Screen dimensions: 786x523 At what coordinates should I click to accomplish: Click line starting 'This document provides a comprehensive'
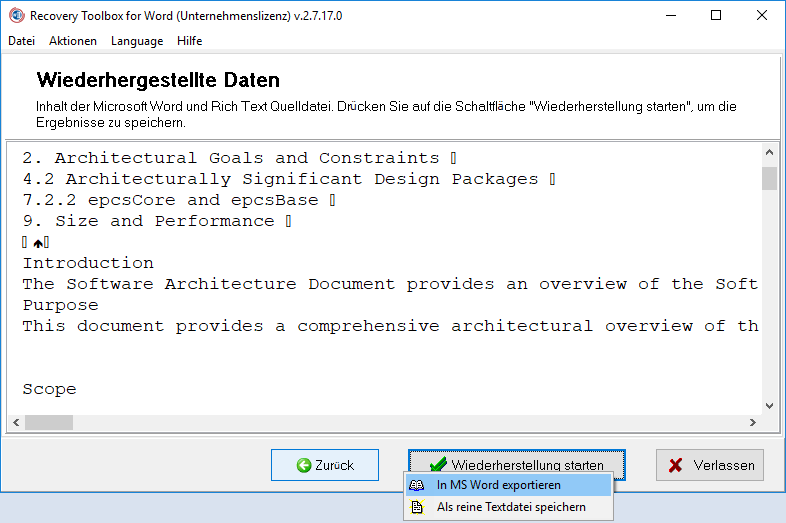coord(390,326)
